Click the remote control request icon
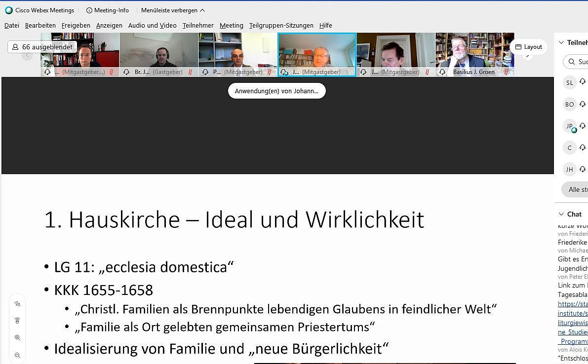Viewport: 588px width, 364px height. click(17, 321)
